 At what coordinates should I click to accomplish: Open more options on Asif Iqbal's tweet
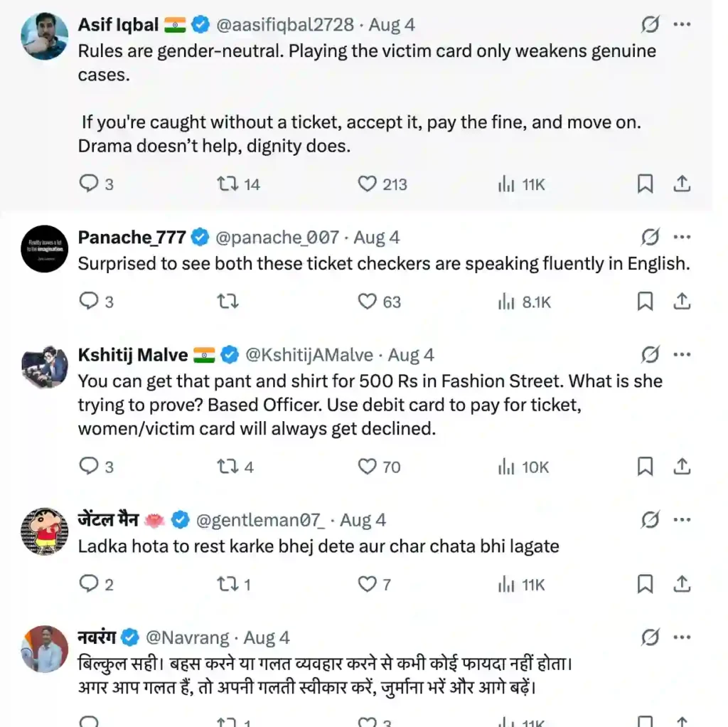pos(682,25)
